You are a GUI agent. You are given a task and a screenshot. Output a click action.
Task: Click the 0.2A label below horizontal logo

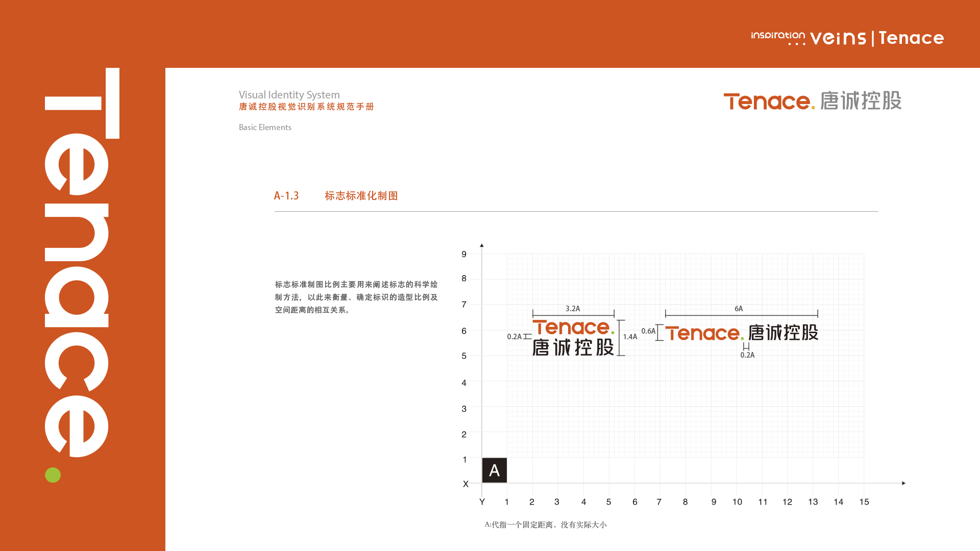coord(747,355)
